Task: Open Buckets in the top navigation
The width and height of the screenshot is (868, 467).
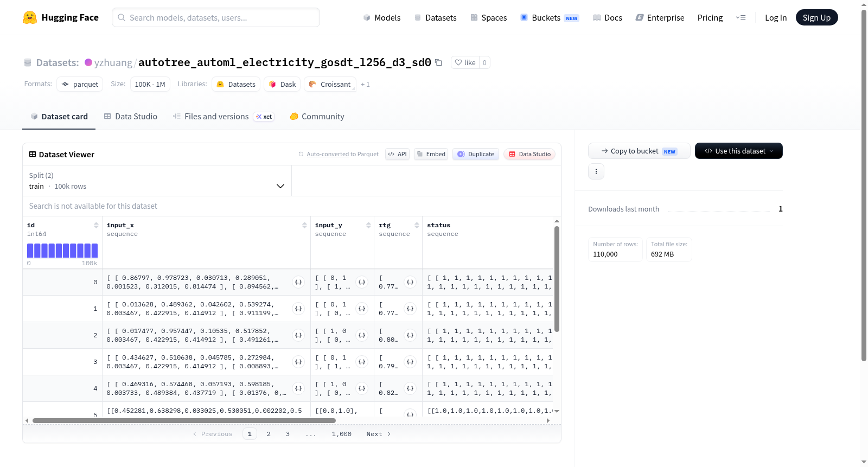Action: [550, 18]
